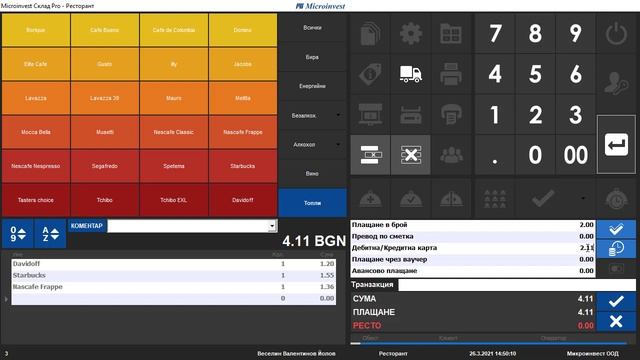The image size is (640, 360).
Task: Confirm order via cloche checkmark icon
Action: tap(411, 199)
